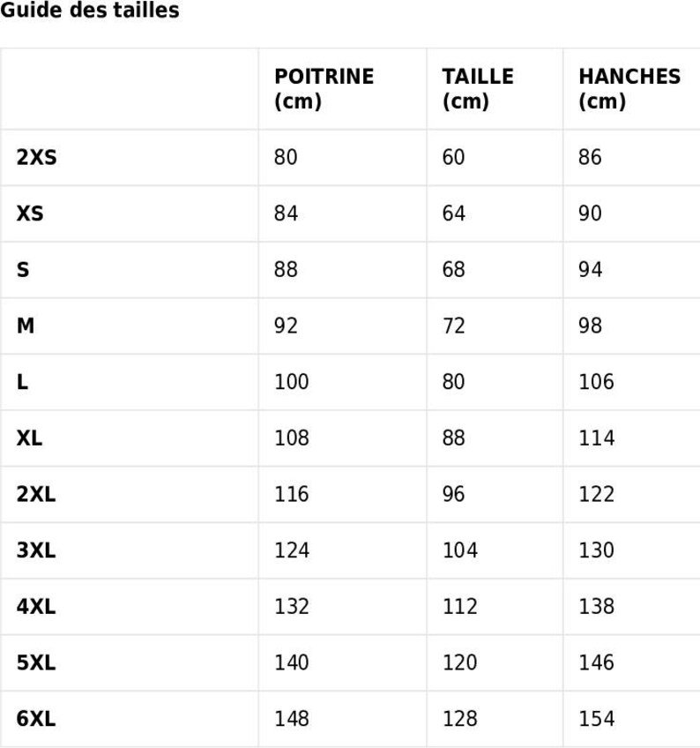Click the L size row label

pyautogui.click(x=22, y=383)
